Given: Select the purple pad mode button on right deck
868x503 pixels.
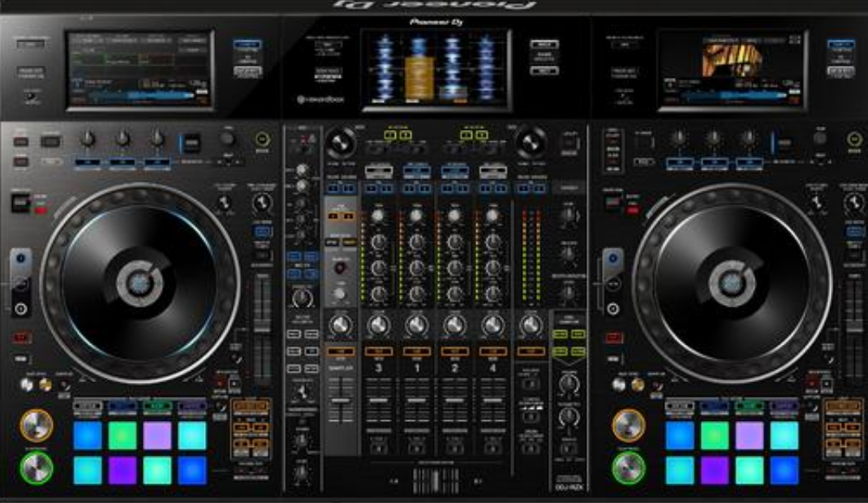Looking at the screenshot, I should (784, 406).
